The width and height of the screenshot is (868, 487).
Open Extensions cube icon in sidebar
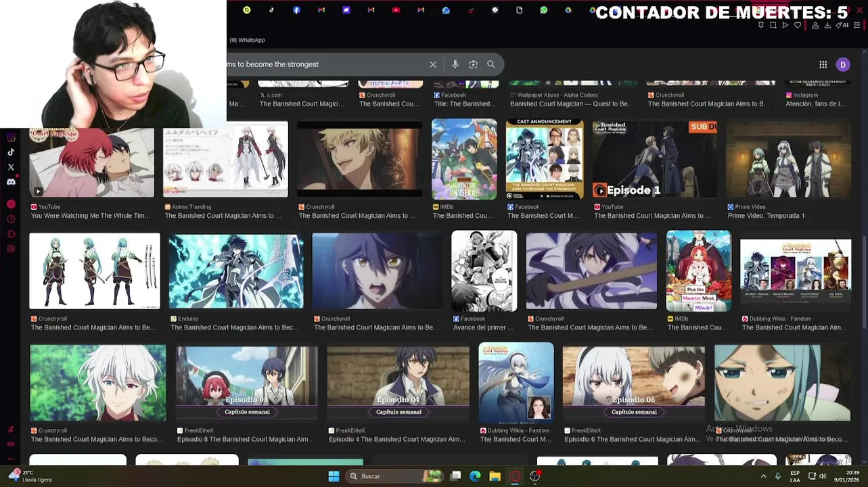click(x=11, y=234)
